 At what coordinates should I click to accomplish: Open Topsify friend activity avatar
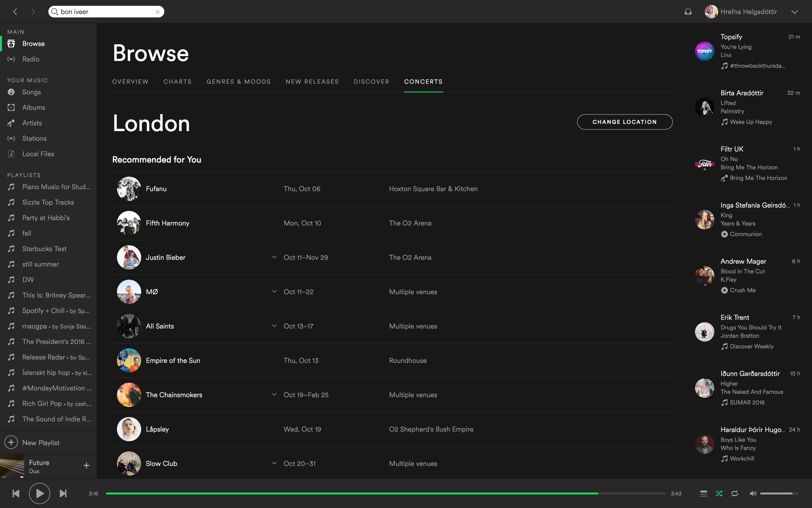point(704,51)
